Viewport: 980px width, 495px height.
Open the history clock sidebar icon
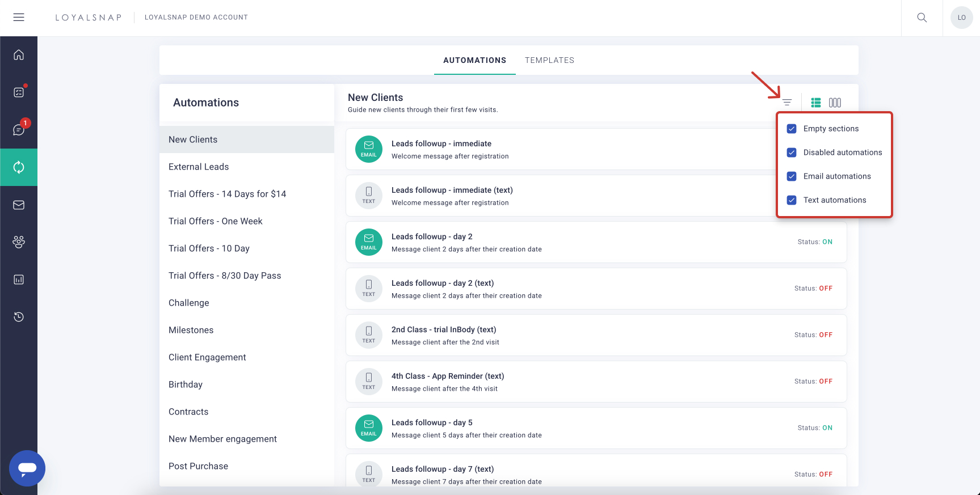tap(19, 317)
